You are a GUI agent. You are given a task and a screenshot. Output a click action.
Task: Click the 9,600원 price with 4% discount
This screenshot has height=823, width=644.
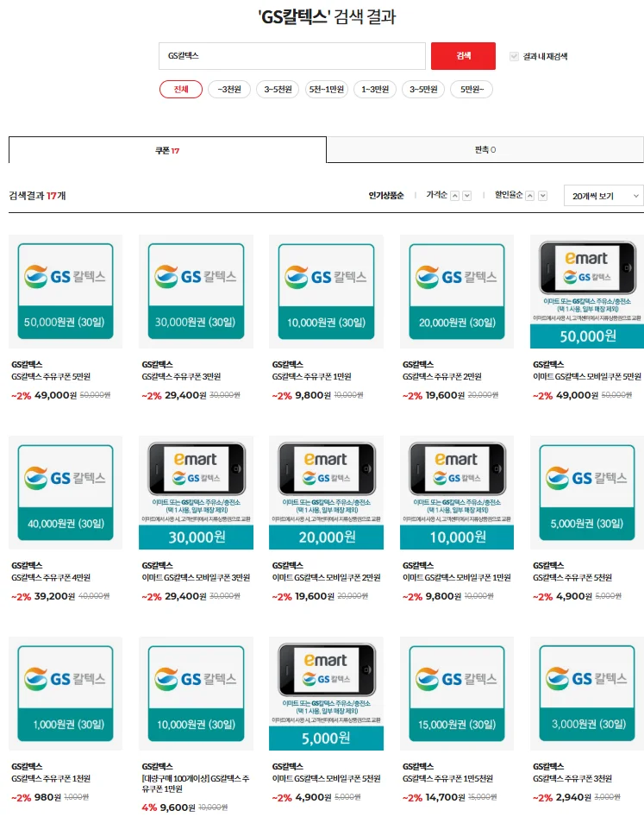click(x=178, y=807)
